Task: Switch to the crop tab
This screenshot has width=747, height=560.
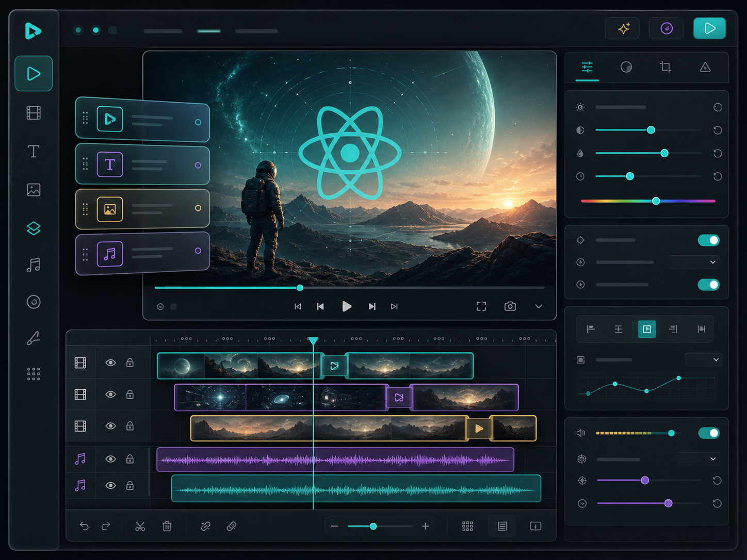Action: pos(665,67)
